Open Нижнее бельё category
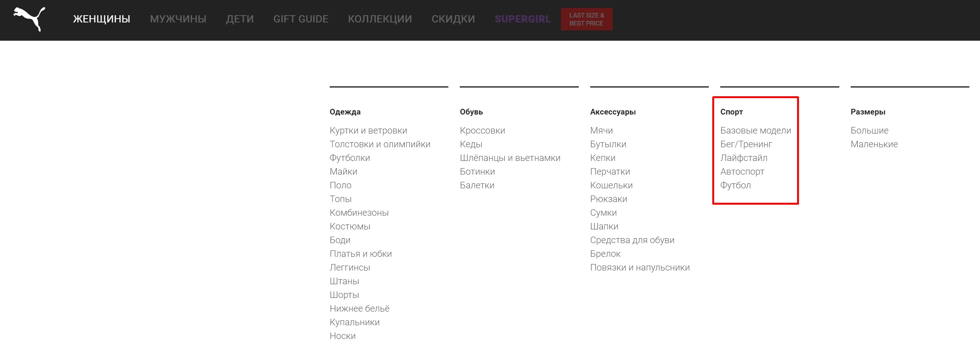The width and height of the screenshot is (980, 358). click(x=359, y=309)
